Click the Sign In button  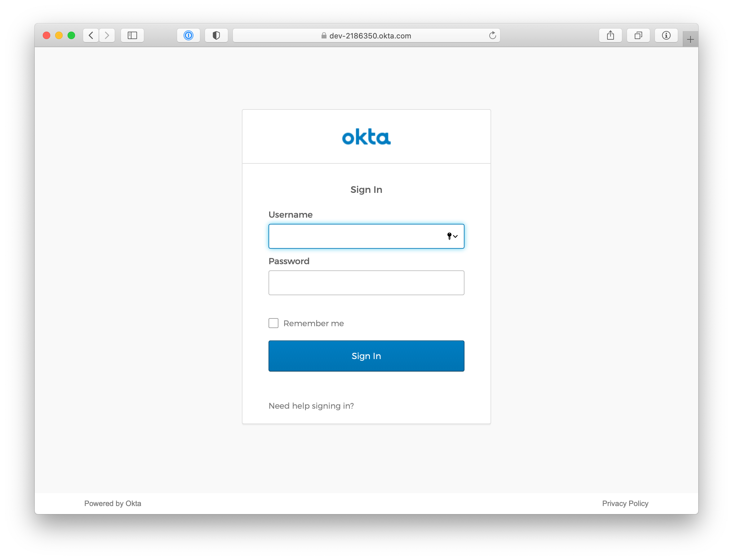(x=366, y=356)
